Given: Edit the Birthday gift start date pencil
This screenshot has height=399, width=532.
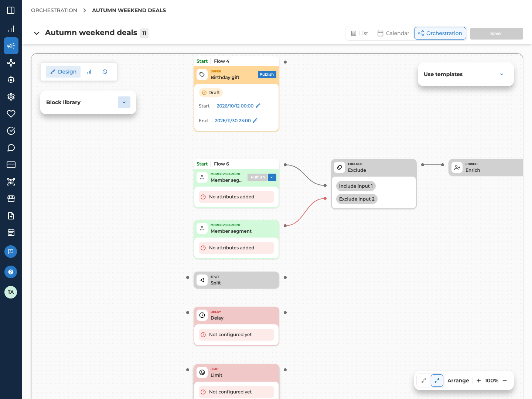Looking at the screenshot, I should [258, 106].
